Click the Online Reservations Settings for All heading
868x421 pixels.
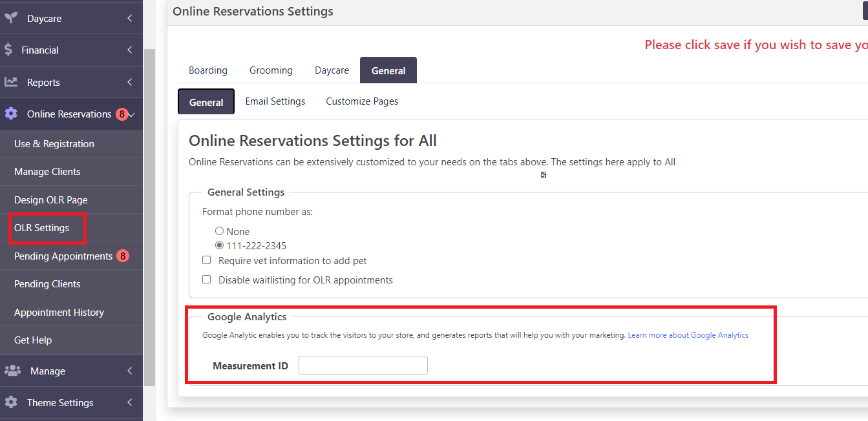(x=313, y=140)
